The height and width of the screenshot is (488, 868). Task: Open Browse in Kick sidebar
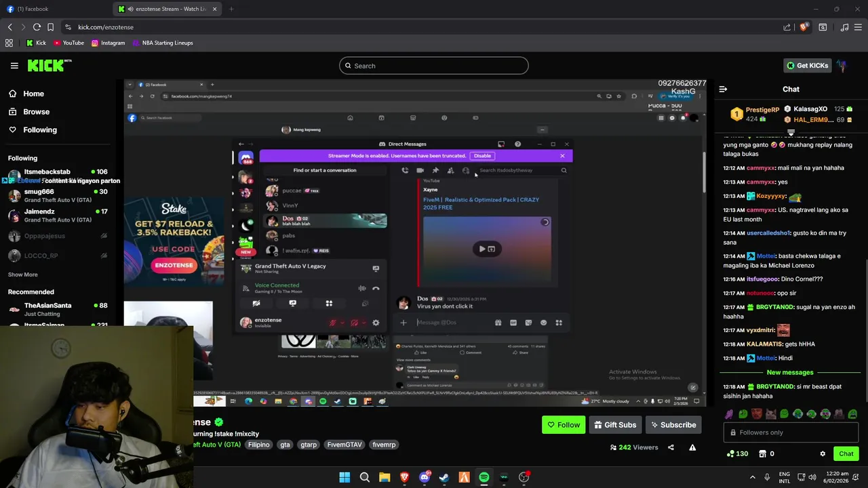pos(36,112)
